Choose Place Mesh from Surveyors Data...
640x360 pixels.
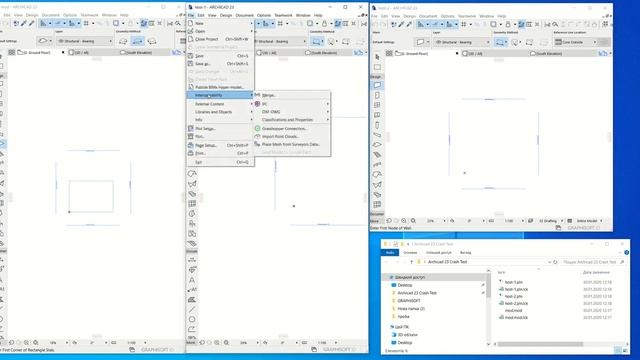pyautogui.click(x=292, y=144)
